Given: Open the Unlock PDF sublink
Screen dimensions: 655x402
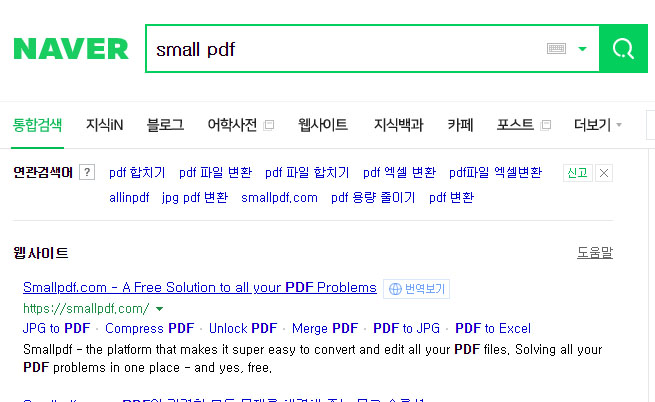Looking at the screenshot, I should coord(243,328).
